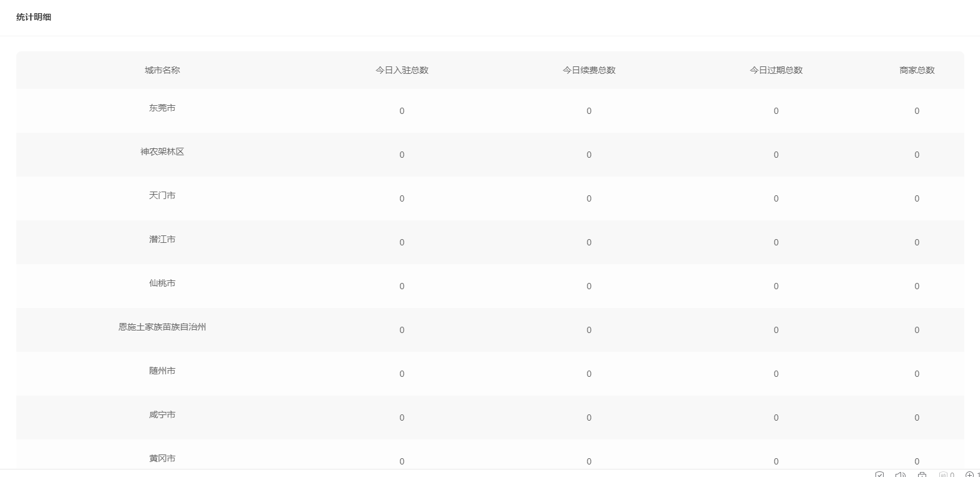980x477 pixels.
Task: Click the 城市名称 column header
Action: (162, 70)
